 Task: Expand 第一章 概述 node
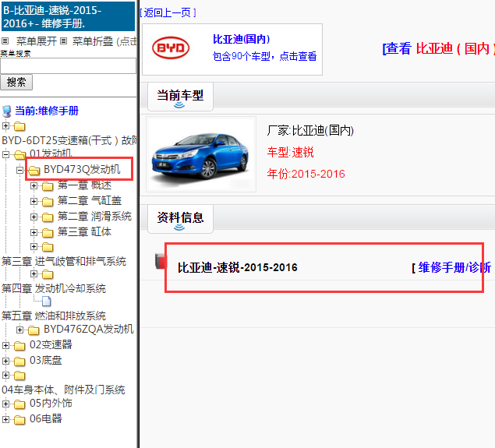pyautogui.click(x=34, y=185)
